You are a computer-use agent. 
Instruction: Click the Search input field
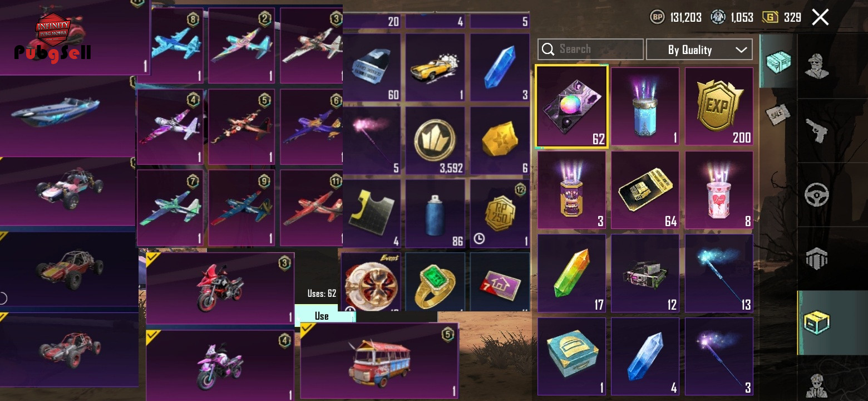click(590, 49)
